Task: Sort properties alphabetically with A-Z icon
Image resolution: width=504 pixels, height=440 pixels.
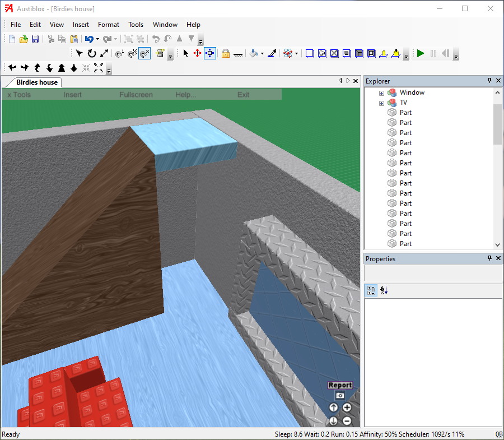Action: [x=384, y=290]
